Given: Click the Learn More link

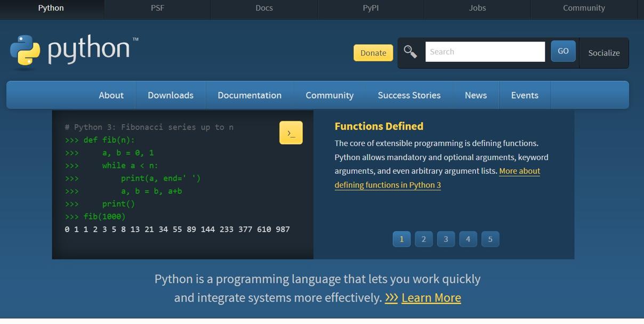Looking at the screenshot, I should [431, 297].
